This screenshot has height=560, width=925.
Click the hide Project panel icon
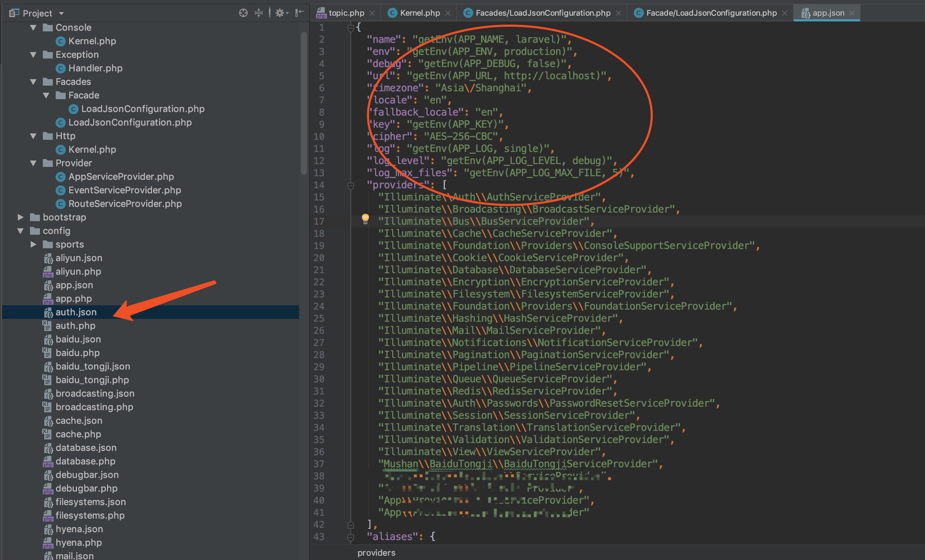299,13
